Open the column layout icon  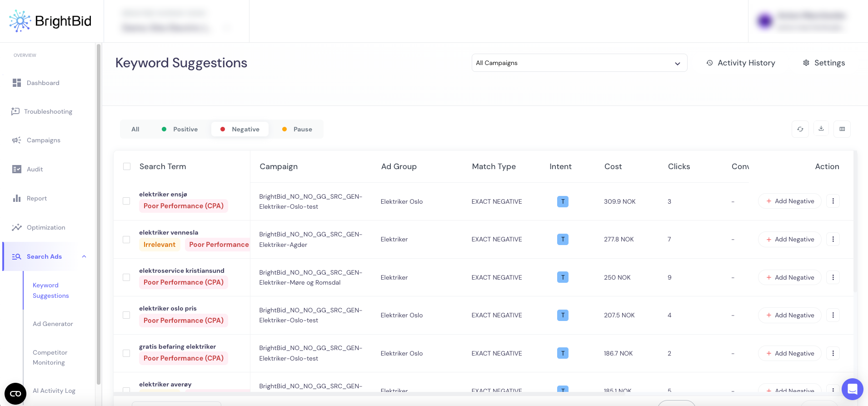point(842,129)
